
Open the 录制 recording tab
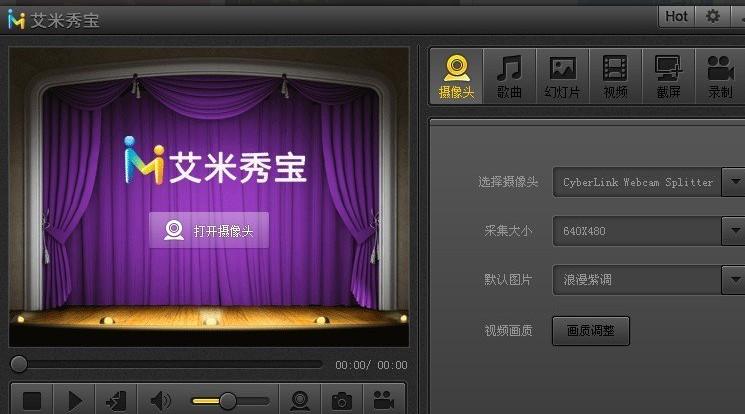[x=720, y=77]
